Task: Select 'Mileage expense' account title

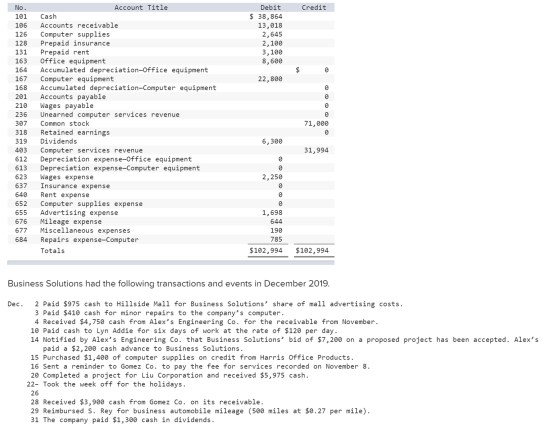Action: pyautogui.click(x=71, y=222)
